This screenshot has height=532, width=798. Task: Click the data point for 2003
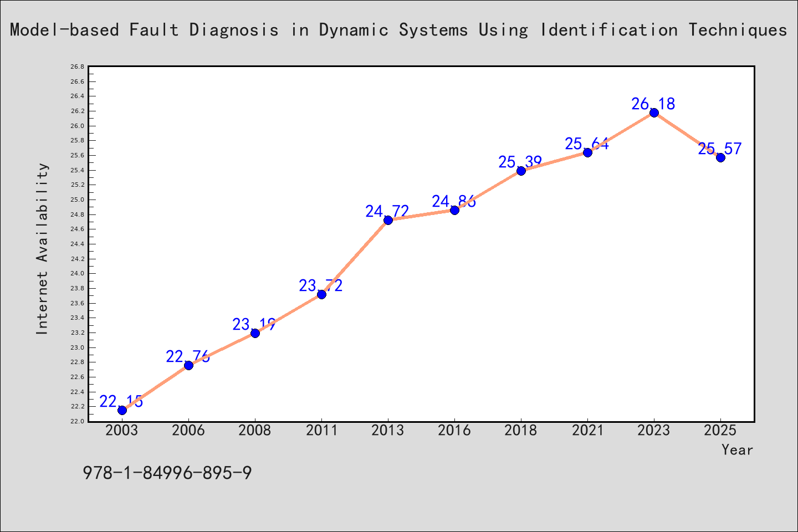[x=122, y=410]
